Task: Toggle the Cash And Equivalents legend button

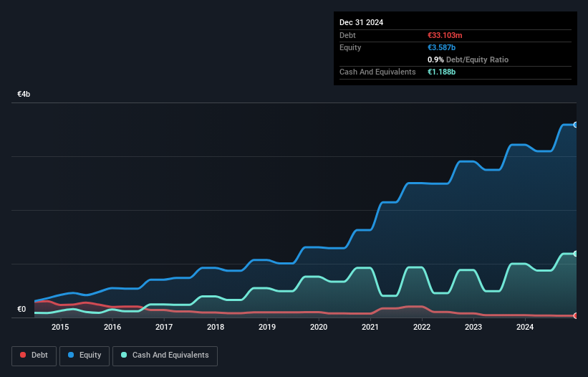Action: click(x=165, y=355)
